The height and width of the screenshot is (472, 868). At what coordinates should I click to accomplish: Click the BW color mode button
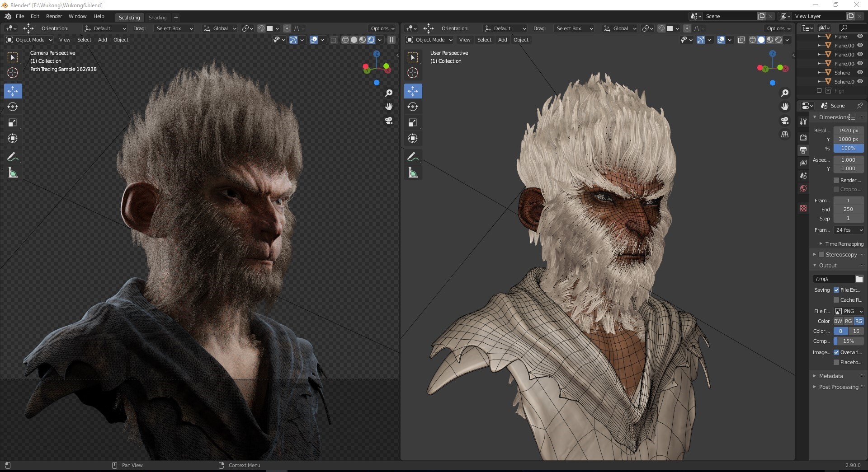click(838, 321)
